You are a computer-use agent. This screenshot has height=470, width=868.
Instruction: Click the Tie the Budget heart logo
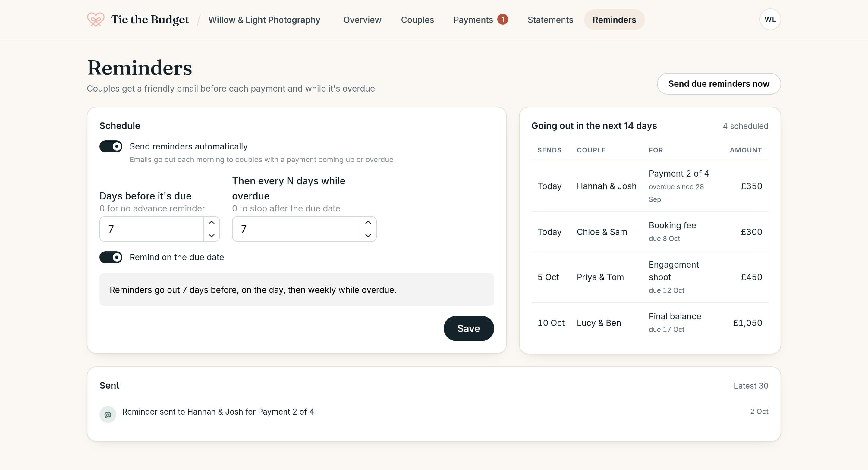tap(96, 20)
